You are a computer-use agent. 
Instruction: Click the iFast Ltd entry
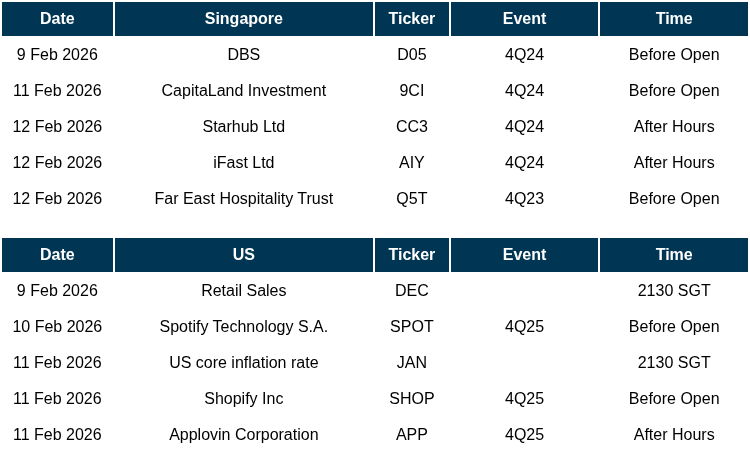(x=243, y=163)
